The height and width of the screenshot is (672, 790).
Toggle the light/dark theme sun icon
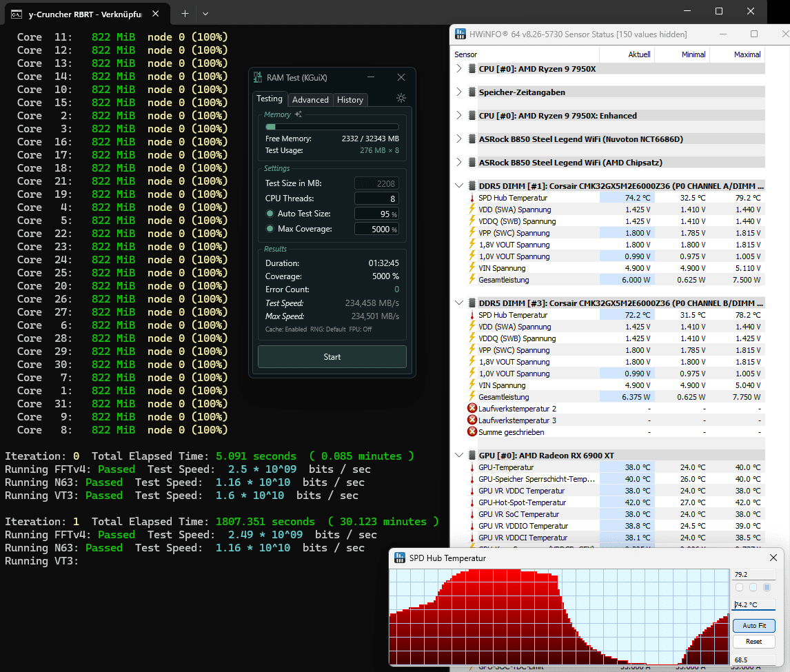coord(401,99)
